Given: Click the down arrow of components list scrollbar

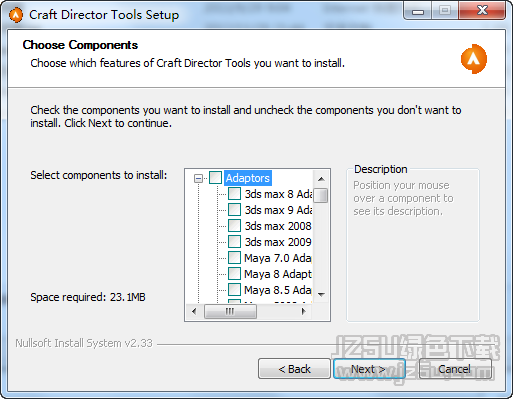Looking at the screenshot, I should (321, 295).
